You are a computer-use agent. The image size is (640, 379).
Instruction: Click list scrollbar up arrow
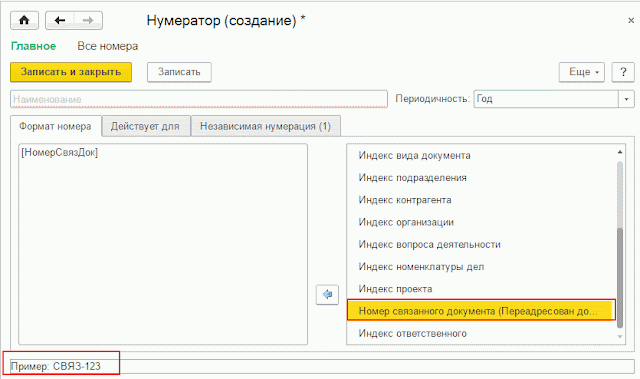(x=620, y=152)
